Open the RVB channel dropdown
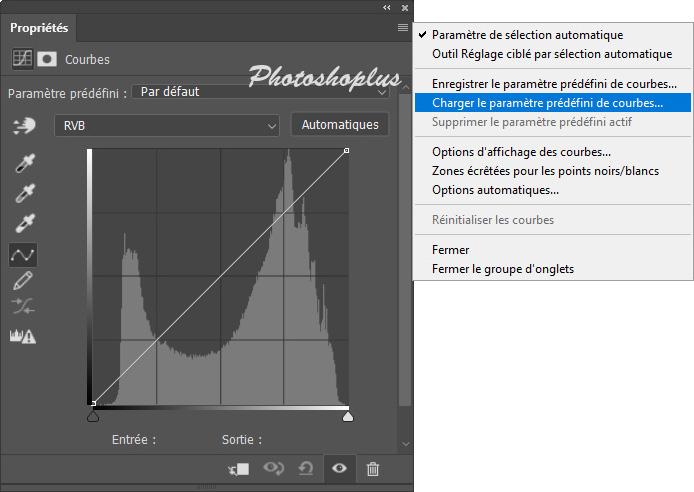The height and width of the screenshot is (492, 694). pos(168,125)
